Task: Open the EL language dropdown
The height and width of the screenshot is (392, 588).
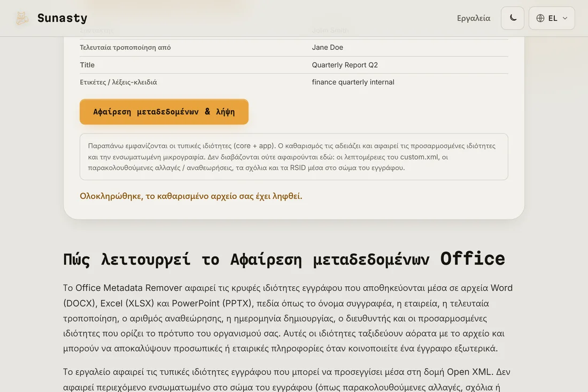Action: click(x=552, y=18)
